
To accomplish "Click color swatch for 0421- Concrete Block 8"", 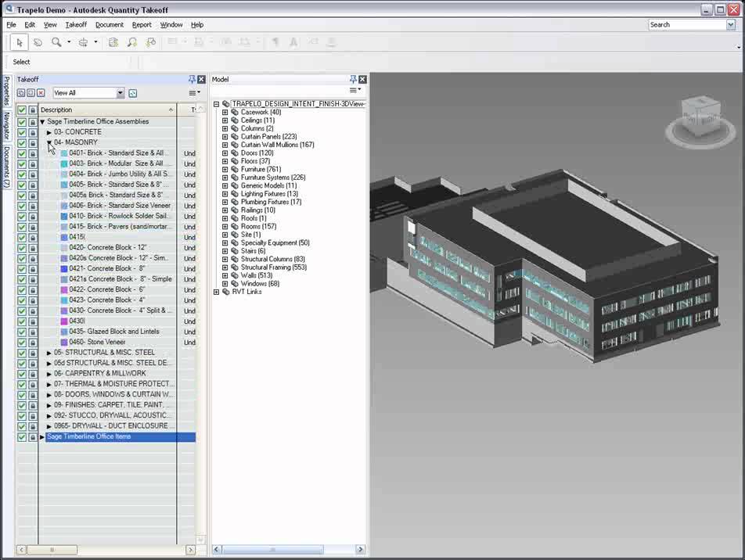I will 64,269.
